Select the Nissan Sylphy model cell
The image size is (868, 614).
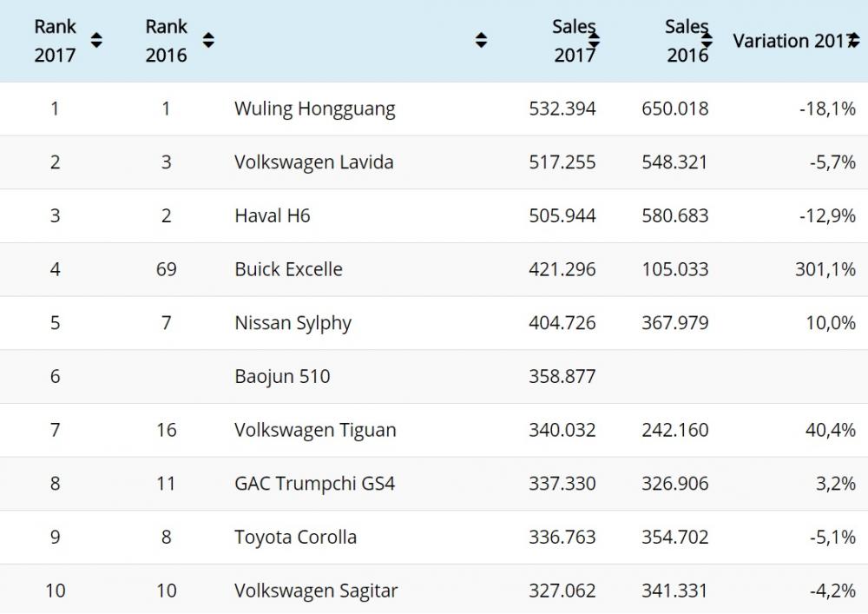click(293, 323)
